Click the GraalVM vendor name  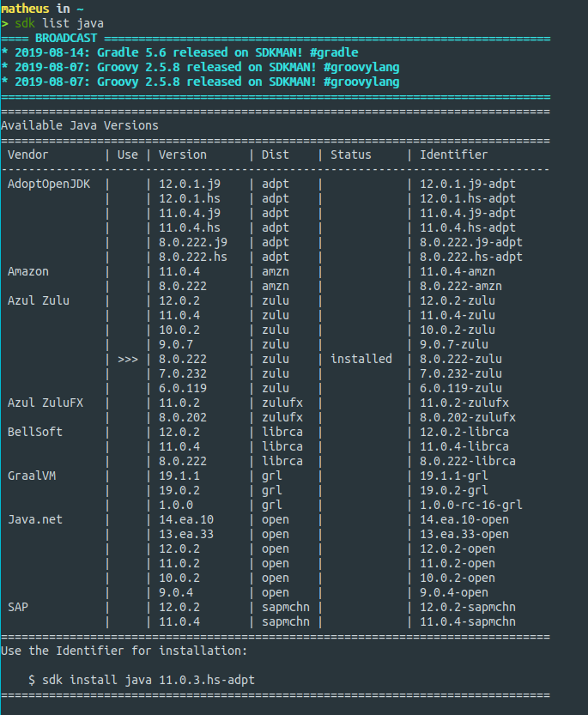pyautogui.click(x=32, y=476)
